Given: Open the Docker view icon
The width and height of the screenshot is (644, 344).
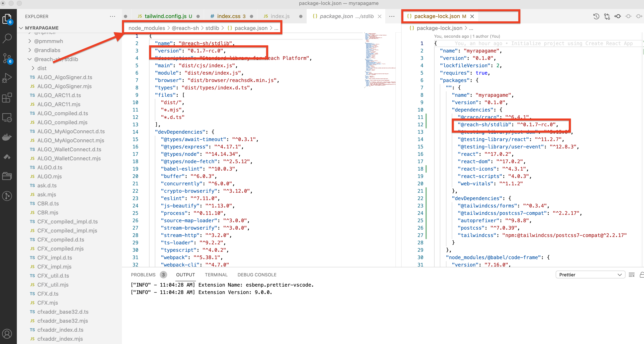Looking at the screenshot, I should tap(7, 137).
